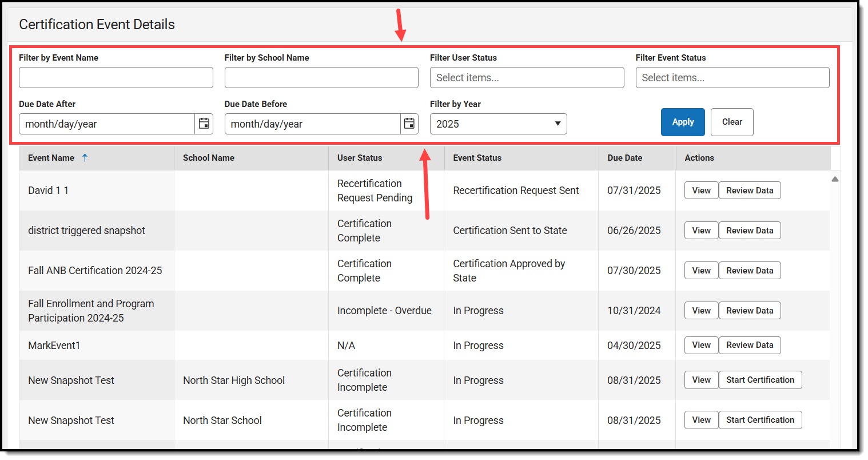Viewport: 868px width, 460px height.
Task: Sort by User Status column header
Action: [360, 157]
